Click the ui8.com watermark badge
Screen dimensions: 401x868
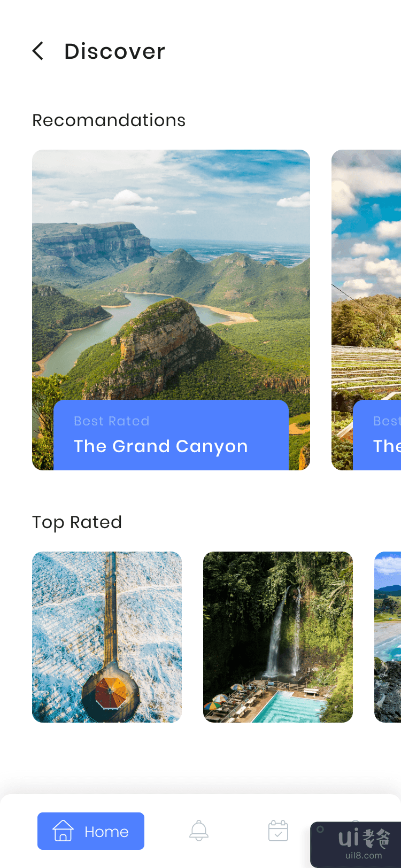(x=356, y=844)
